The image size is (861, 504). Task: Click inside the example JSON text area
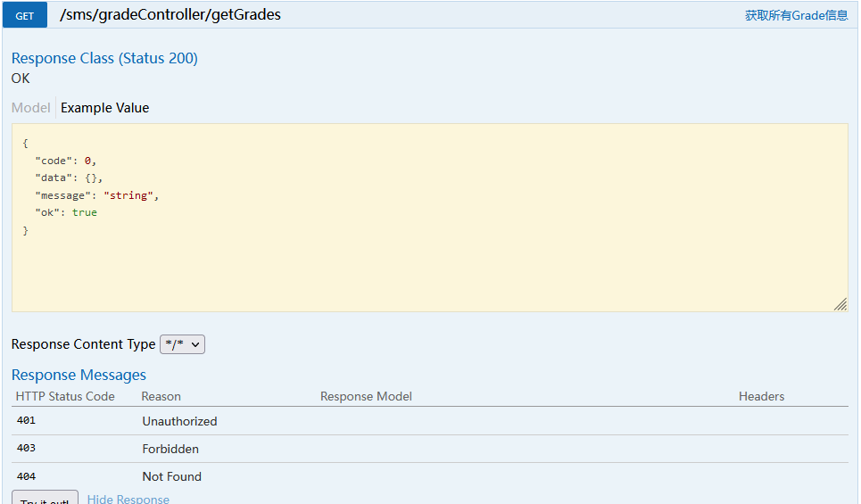(430, 218)
